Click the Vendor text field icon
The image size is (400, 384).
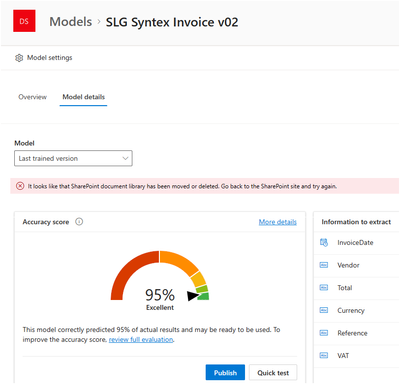click(324, 265)
